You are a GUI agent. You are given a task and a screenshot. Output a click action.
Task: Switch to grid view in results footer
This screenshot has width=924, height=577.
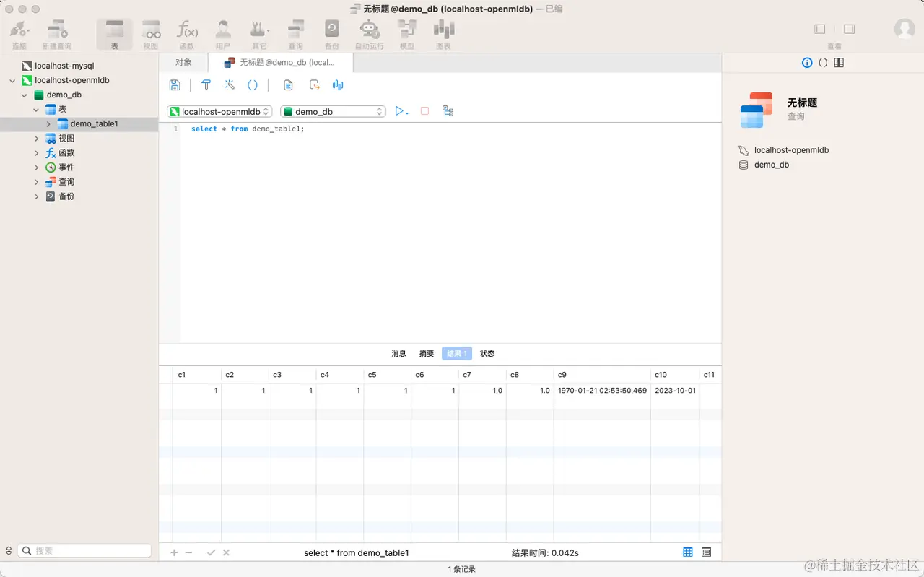coord(688,552)
